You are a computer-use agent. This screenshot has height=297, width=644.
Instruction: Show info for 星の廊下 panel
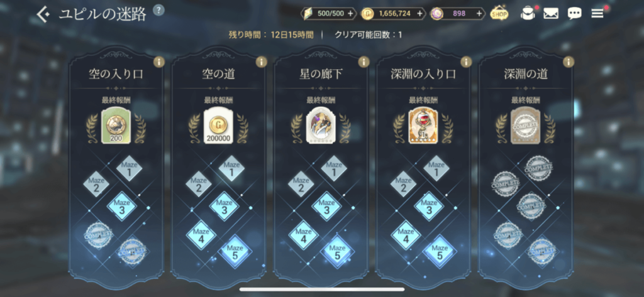tap(364, 62)
